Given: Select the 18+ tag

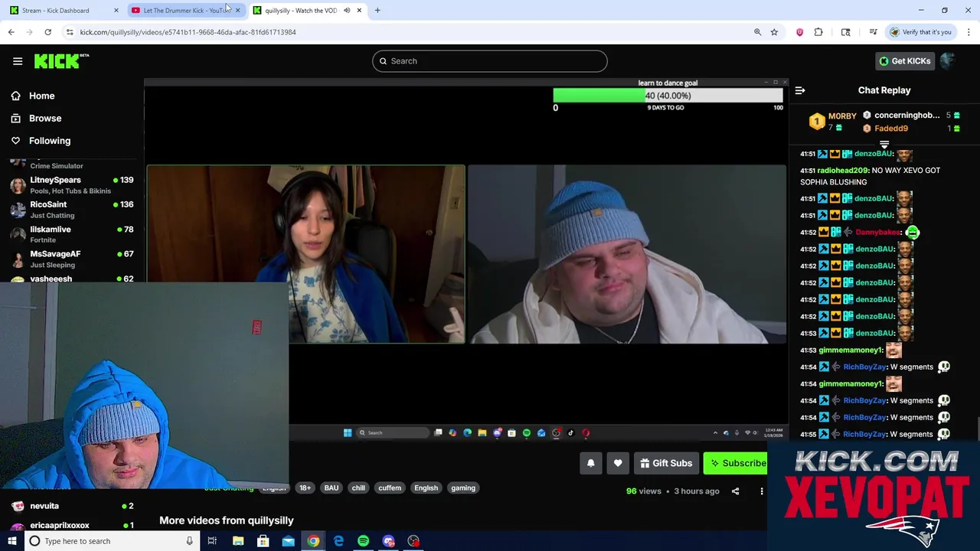Looking at the screenshot, I should (305, 488).
